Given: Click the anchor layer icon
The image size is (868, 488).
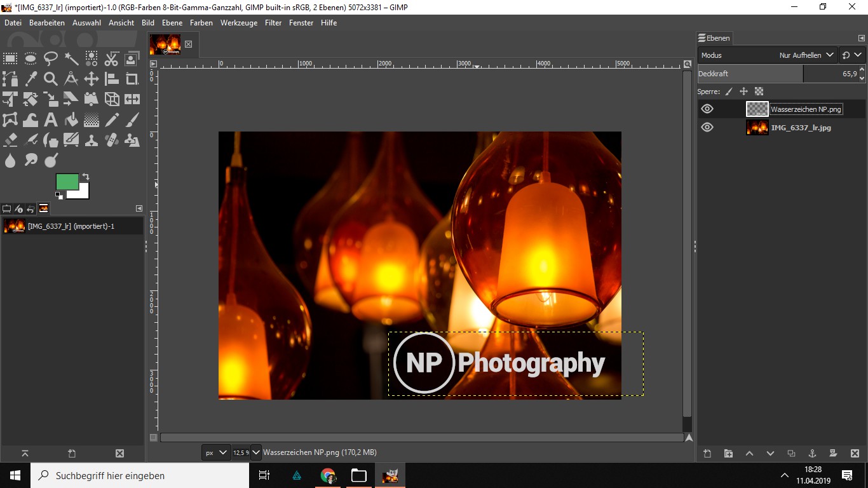Looking at the screenshot, I should (x=812, y=453).
